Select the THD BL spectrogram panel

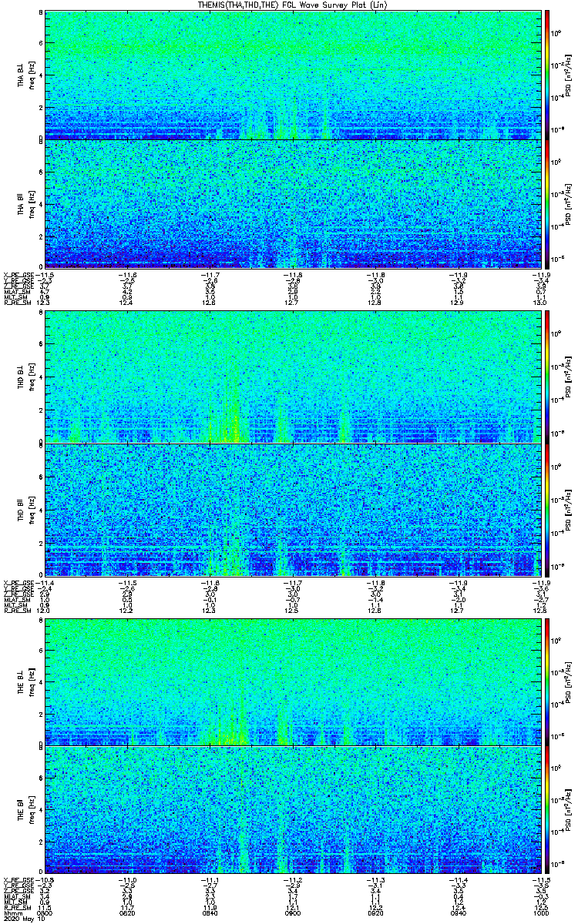[292, 377]
